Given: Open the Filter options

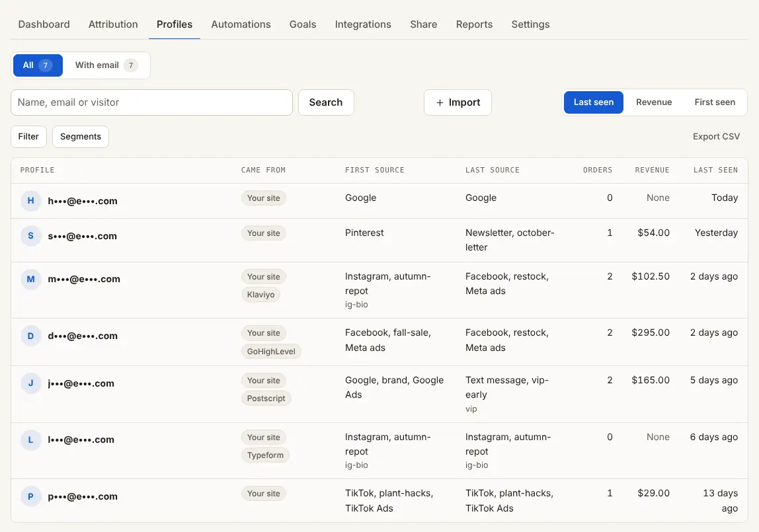Looking at the screenshot, I should point(28,136).
